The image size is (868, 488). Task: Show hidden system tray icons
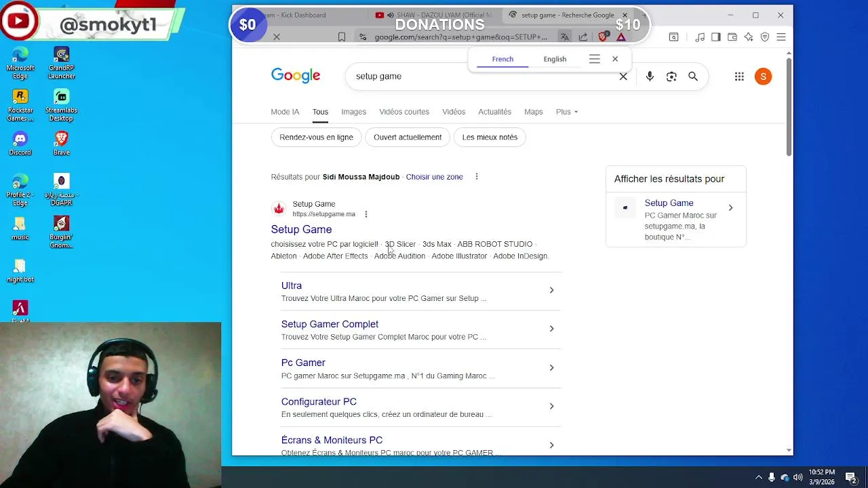click(x=759, y=477)
